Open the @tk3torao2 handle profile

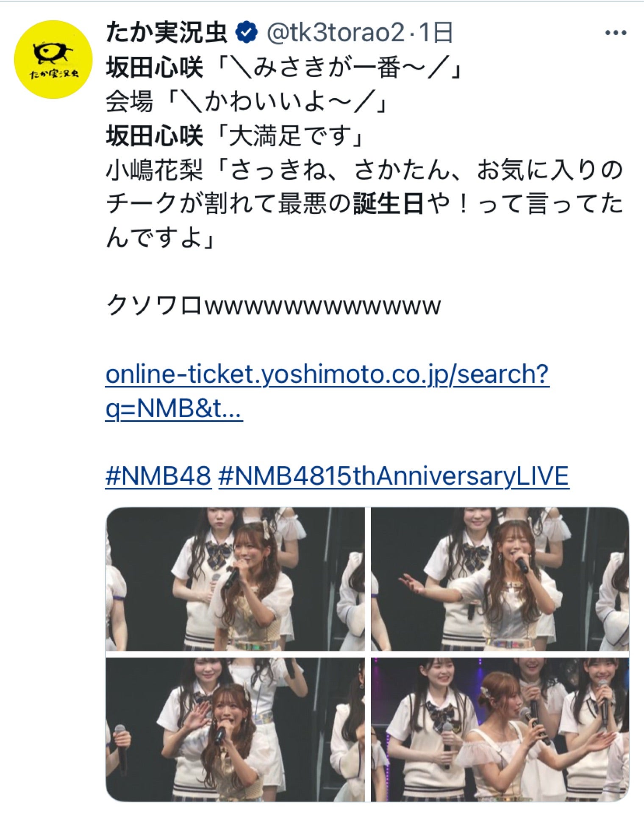335,33
